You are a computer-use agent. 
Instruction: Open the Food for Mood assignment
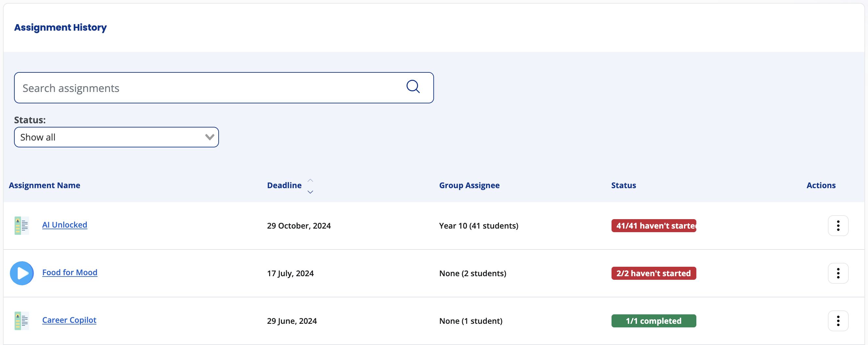[70, 272]
